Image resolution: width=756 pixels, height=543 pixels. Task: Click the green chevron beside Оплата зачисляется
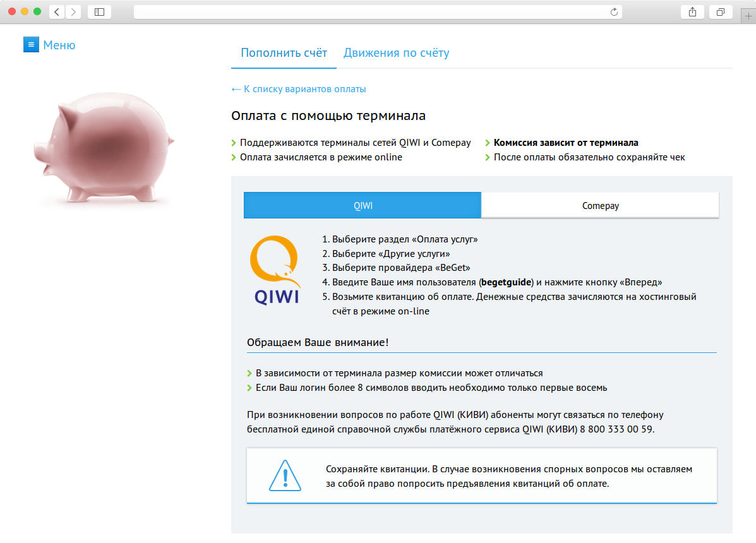click(x=234, y=158)
